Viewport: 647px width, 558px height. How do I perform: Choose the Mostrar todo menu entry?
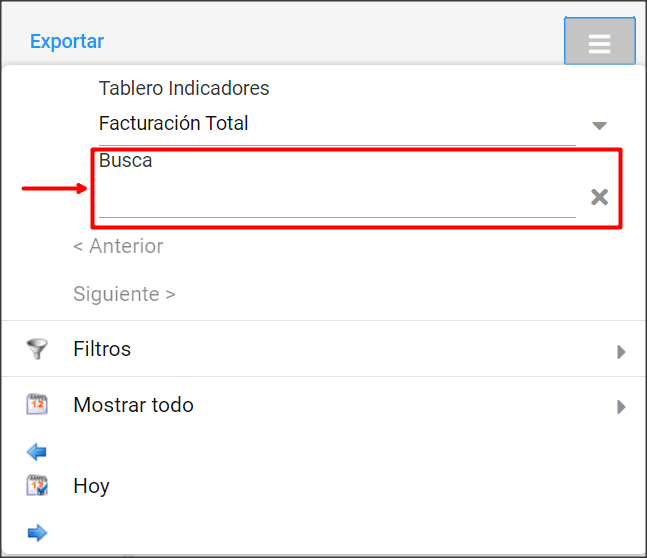click(x=324, y=404)
